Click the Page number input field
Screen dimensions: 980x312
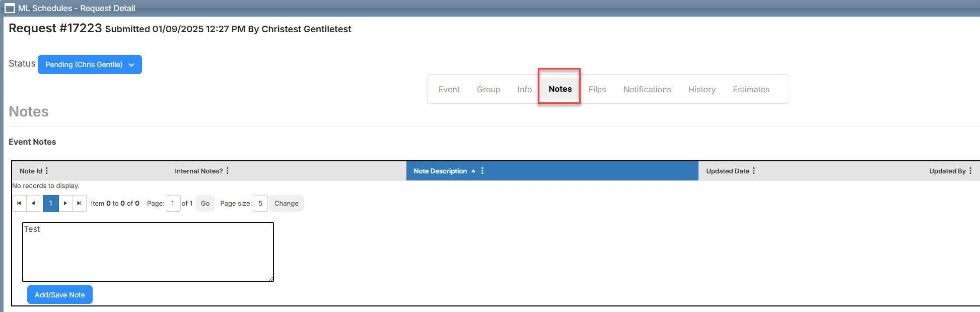coord(173,203)
